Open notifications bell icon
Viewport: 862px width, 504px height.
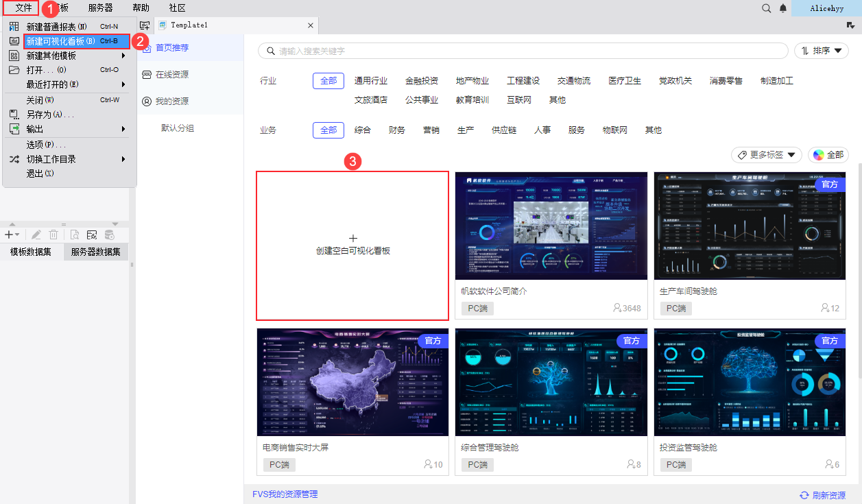click(783, 8)
